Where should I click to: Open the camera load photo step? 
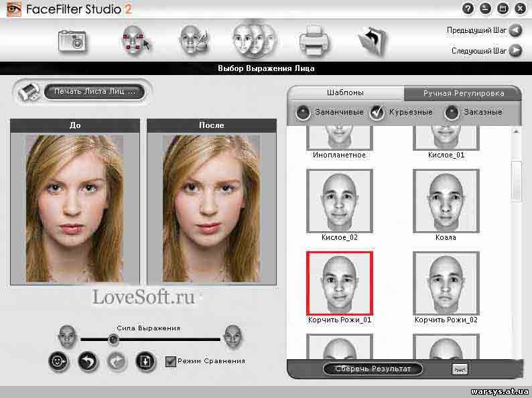pos(72,42)
